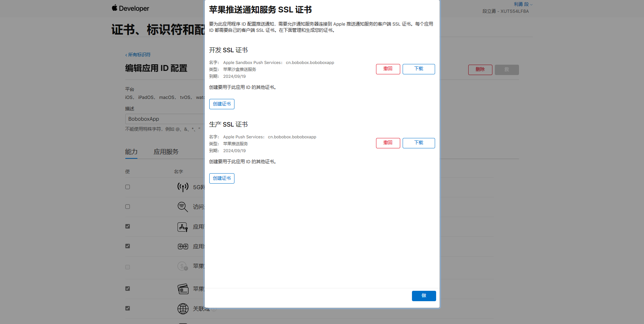Viewport: 644px width, 324px height.
Task: Click the 苹果推送服务 type value
Action: coord(236,144)
